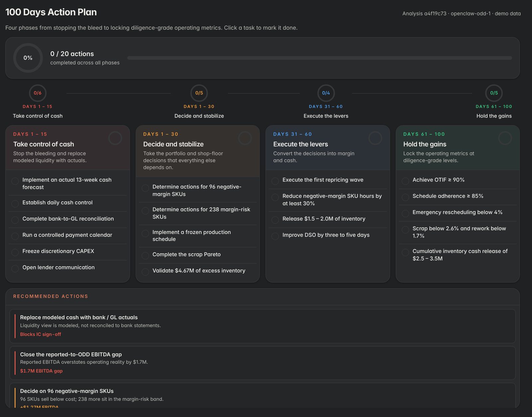Mark 'Schedule adherence ≥ 85%' complete
This screenshot has width=532, height=417.
[405, 197]
